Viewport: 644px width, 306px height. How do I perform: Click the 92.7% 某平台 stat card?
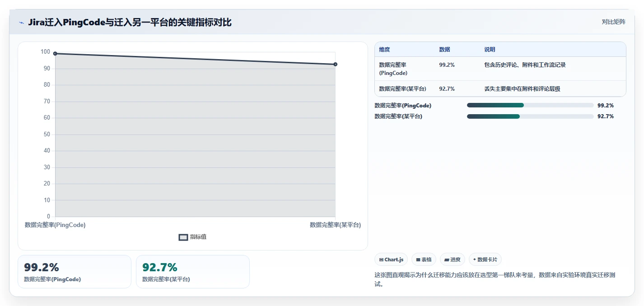193,272
